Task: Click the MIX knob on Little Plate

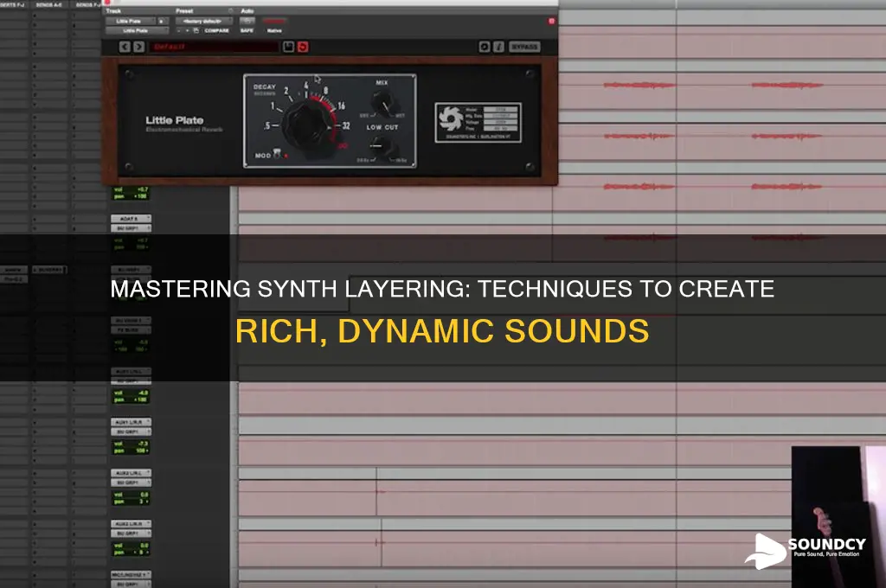Action: click(383, 104)
